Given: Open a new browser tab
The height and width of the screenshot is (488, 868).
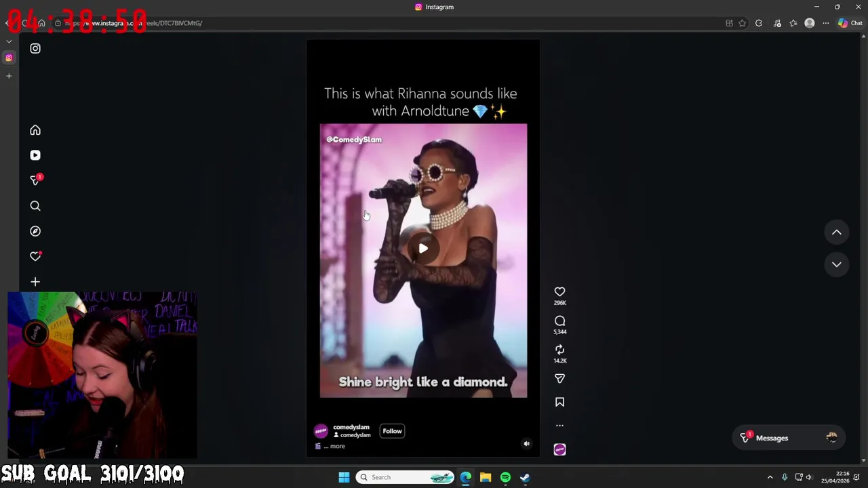Looking at the screenshot, I should tap(9, 76).
